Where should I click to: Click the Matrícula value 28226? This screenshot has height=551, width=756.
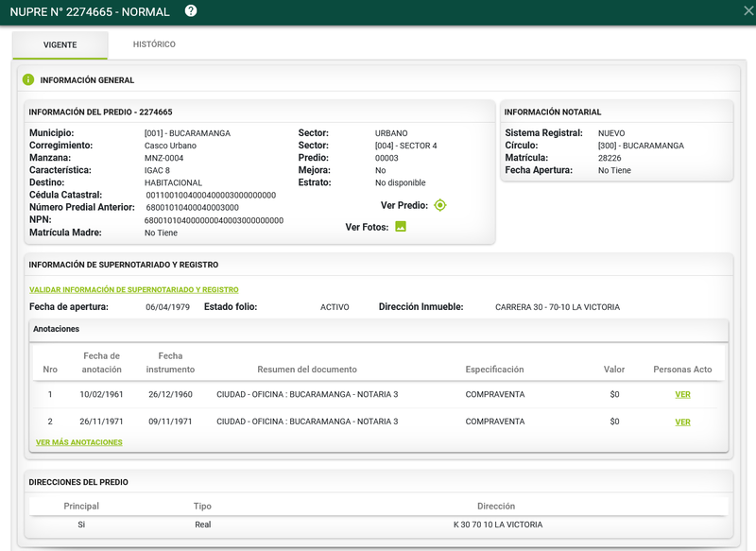tap(610, 158)
